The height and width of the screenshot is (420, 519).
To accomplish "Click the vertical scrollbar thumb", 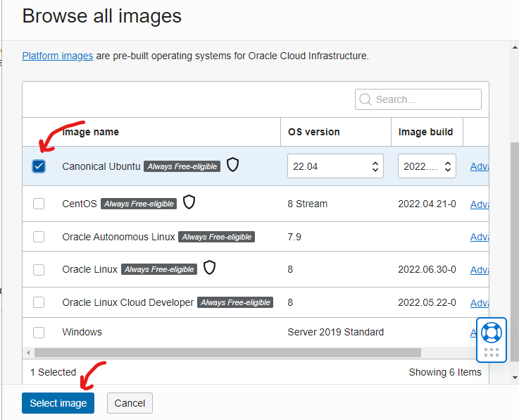I will 515,252.
